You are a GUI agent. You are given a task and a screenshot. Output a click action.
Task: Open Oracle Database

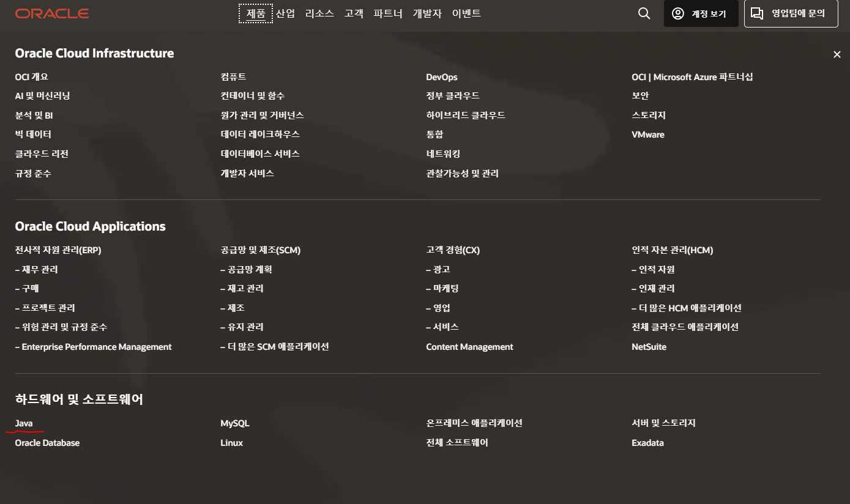pyautogui.click(x=47, y=443)
